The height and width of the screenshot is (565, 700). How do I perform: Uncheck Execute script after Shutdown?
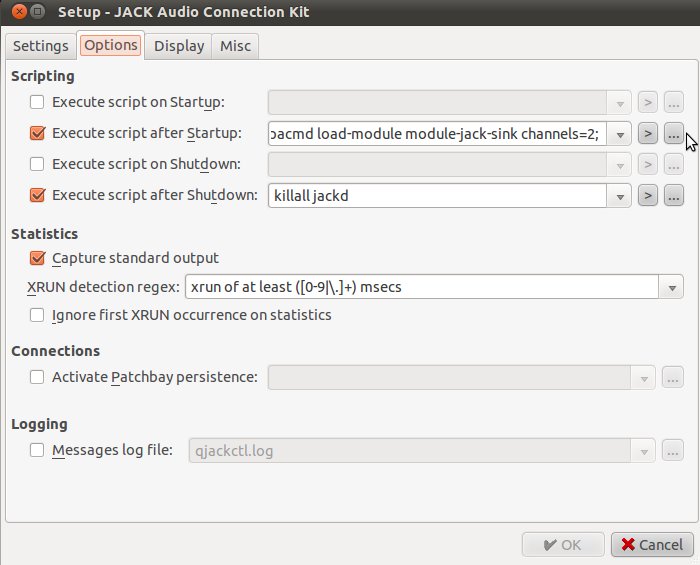point(37,195)
